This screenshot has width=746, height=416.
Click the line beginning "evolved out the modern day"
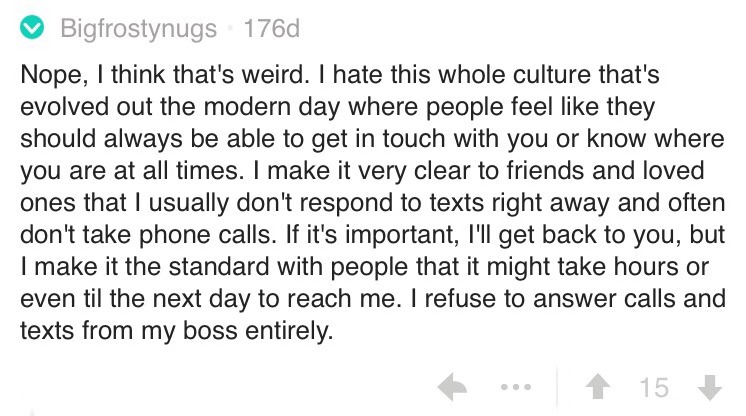tap(338, 107)
